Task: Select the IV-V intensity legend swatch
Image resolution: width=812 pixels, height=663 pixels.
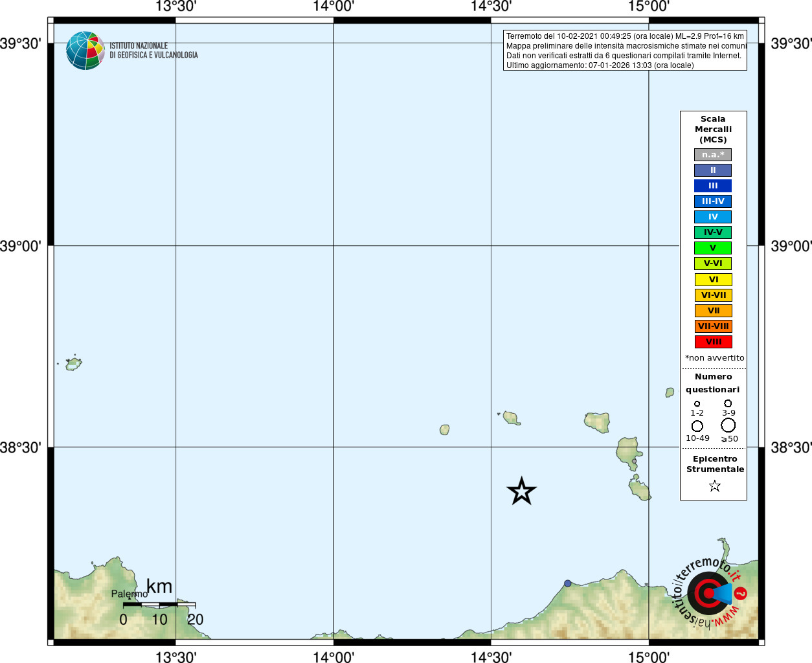Action: (x=713, y=232)
